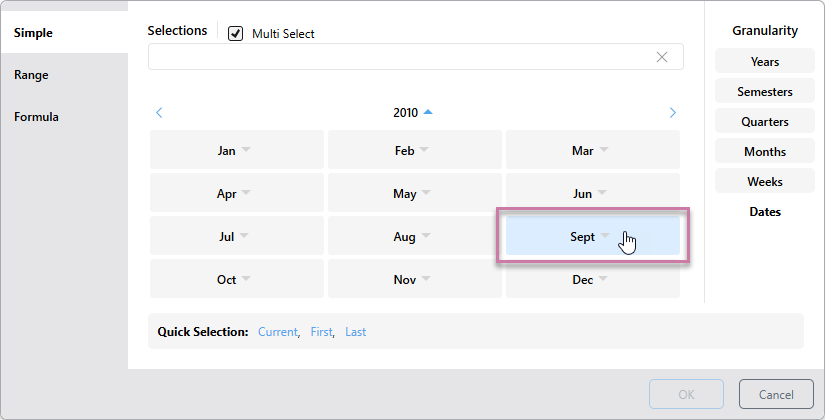Clear selections with the X icon

click(x=661, y=57)
